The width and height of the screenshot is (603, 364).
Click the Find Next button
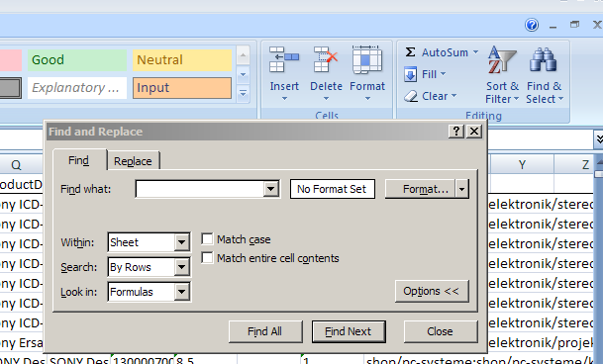coord(349,331)
